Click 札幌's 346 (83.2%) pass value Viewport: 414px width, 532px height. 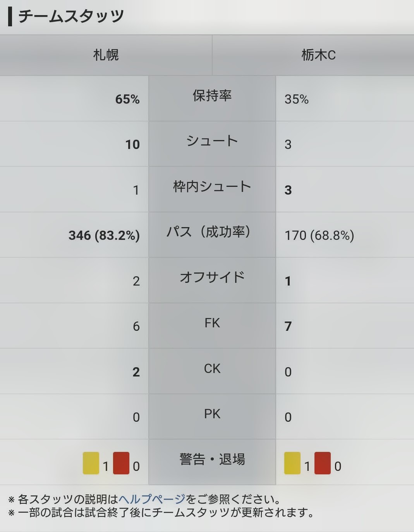104,235
